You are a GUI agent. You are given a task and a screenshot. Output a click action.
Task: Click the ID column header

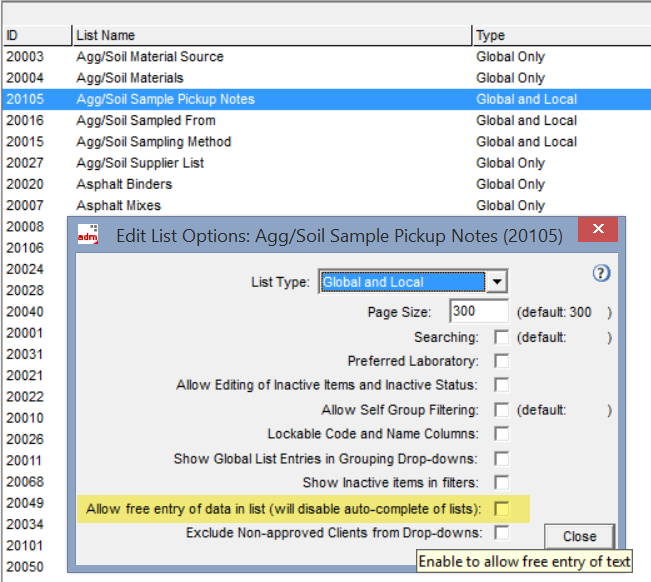(x=36, y=36)
